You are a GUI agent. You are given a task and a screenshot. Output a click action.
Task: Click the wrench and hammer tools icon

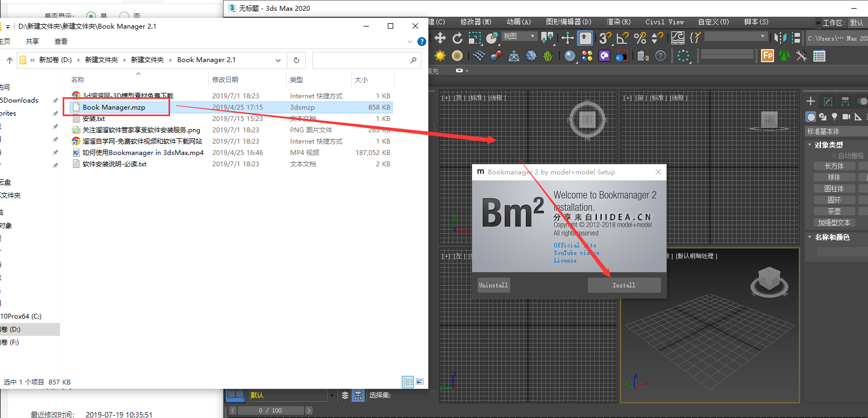pos(802,56)
